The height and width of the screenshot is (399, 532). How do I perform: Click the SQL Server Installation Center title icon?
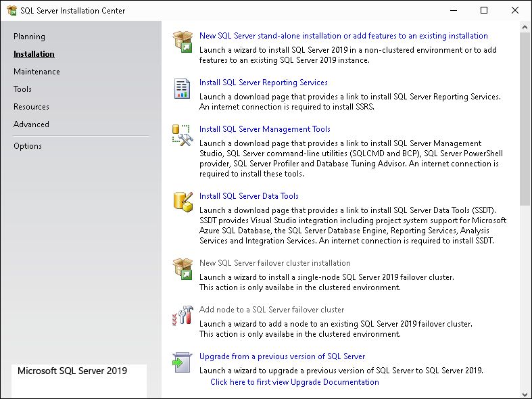click(12, 11)
